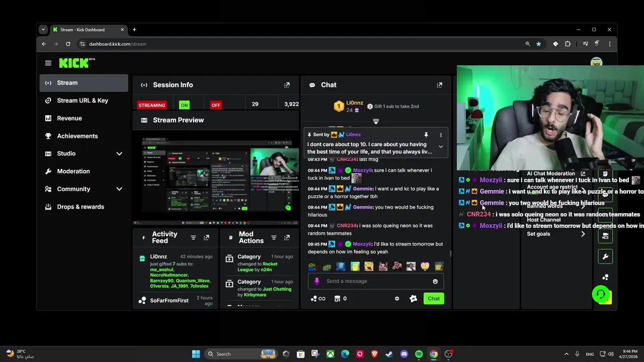Pop out the Session Info panel
The image size is (644, 362).
pos(287,85)
